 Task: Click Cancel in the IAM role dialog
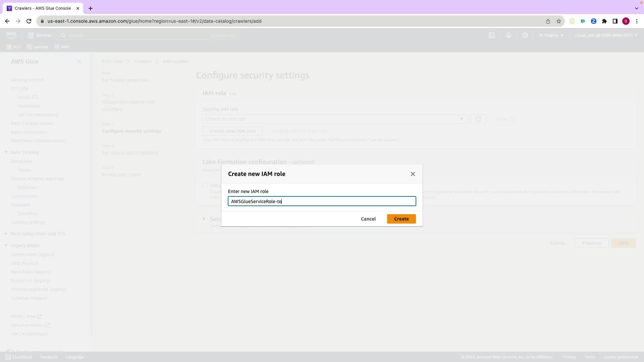368,219
